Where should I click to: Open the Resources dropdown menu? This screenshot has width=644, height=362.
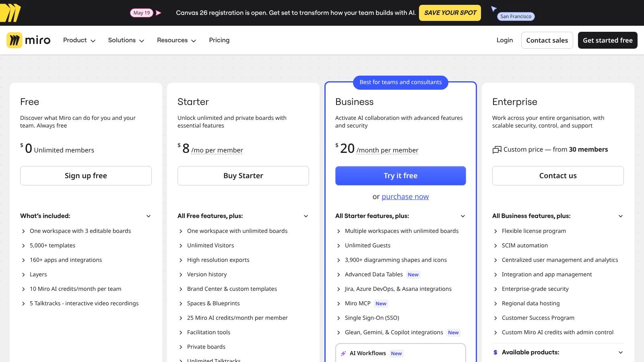(176, 40)
